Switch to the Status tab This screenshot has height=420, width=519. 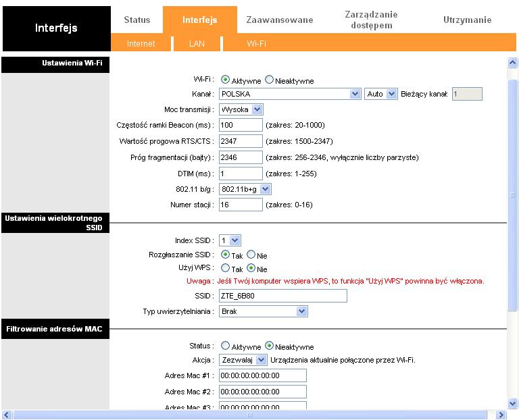137,20
